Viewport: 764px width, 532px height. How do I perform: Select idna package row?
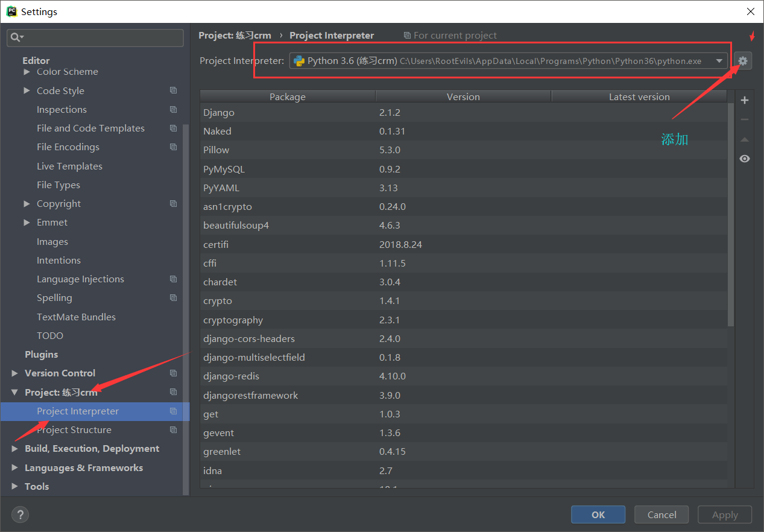pyautogui.click(x=464, y=470)
